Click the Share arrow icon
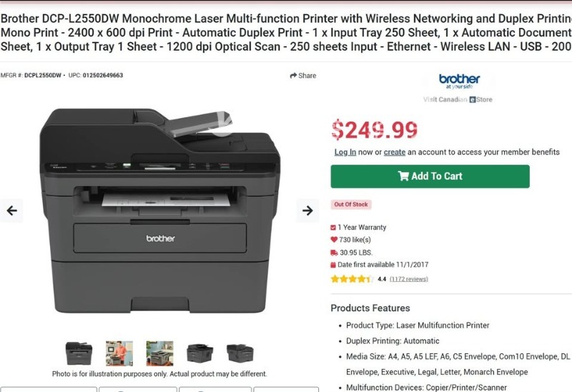Image resolution: width=572 pixels, height=392 pixels. point(293,76)
